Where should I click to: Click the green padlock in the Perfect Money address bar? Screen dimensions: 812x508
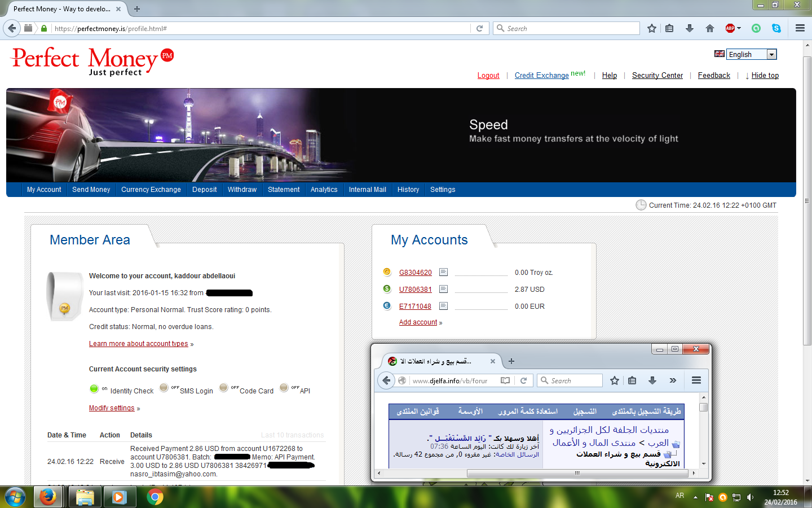[44, 28]
